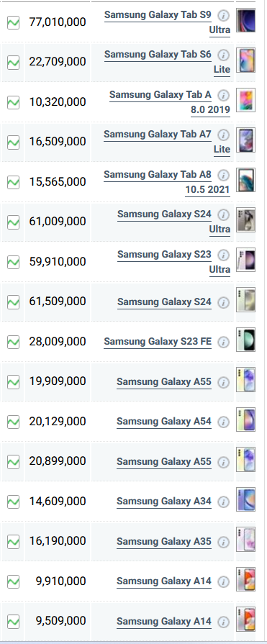Click the 28,009,000 price cell
The width and height of the screenshot is (267, 644).
pos(57,342)
